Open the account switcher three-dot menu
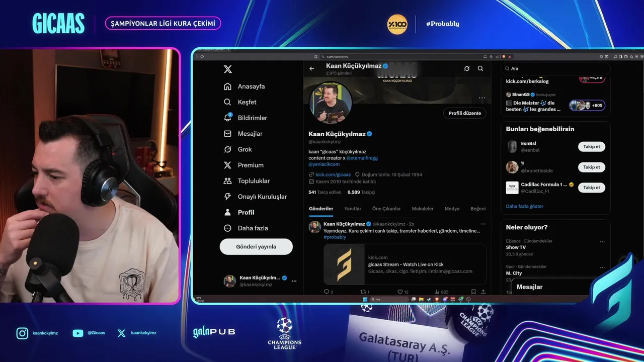Screen dimensions: 644x362 [294, 281]
